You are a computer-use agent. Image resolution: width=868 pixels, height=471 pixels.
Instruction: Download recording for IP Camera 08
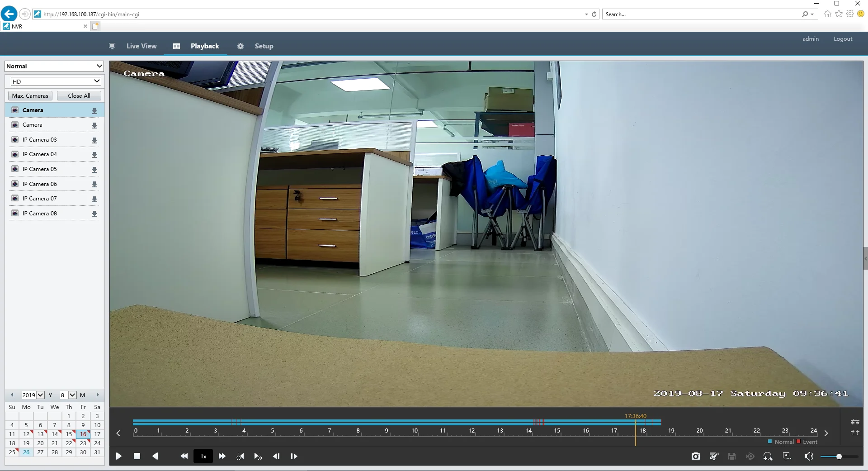[94, 214]
